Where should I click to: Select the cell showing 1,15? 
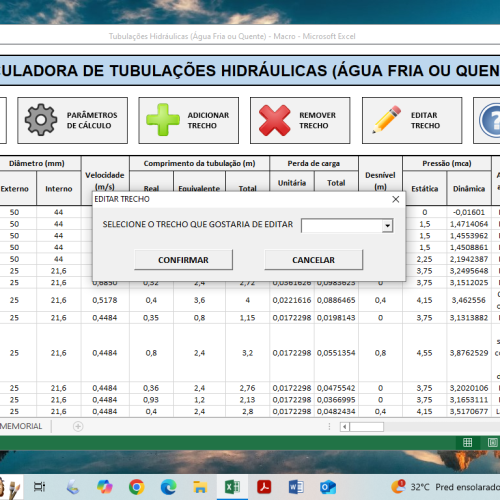coord(247,318)
